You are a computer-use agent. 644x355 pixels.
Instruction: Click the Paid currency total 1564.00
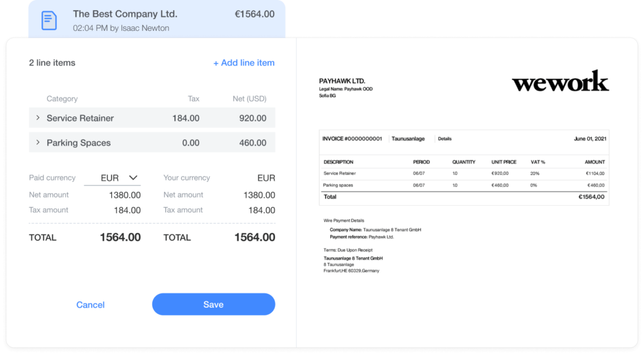(120, 237)
